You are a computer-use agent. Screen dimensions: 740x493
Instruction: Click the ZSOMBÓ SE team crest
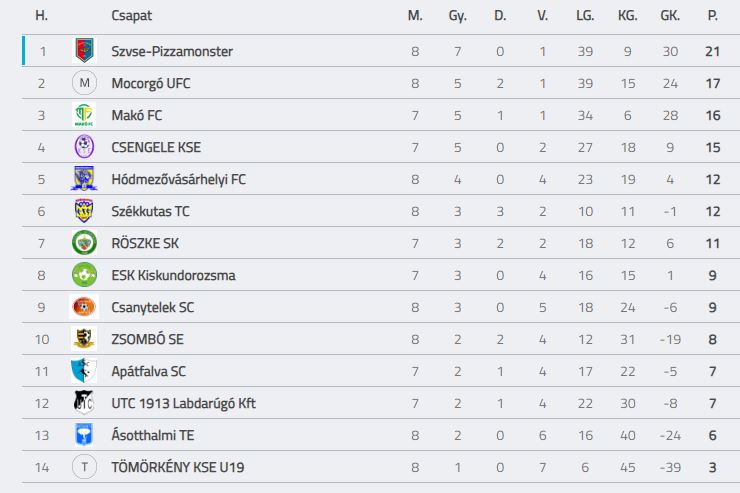(84, 339)
